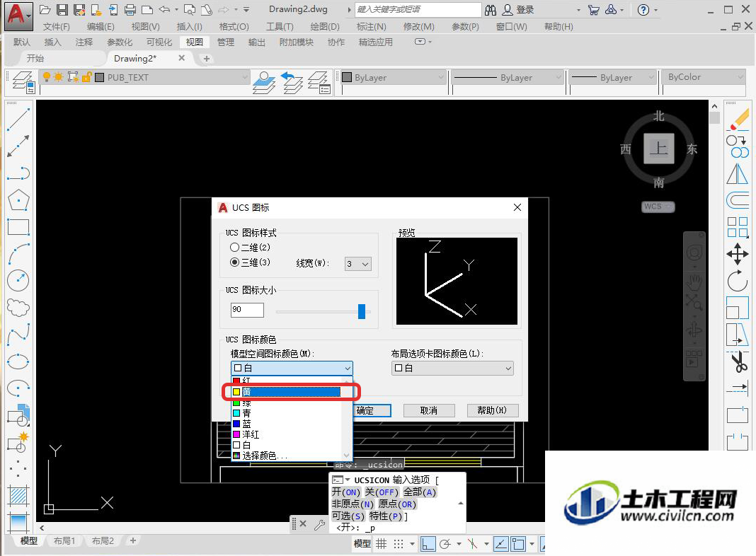Viewport: 756px width, 556px height.
Task: Click the Save icon in quick access toolbar
Action: point(62,10)
